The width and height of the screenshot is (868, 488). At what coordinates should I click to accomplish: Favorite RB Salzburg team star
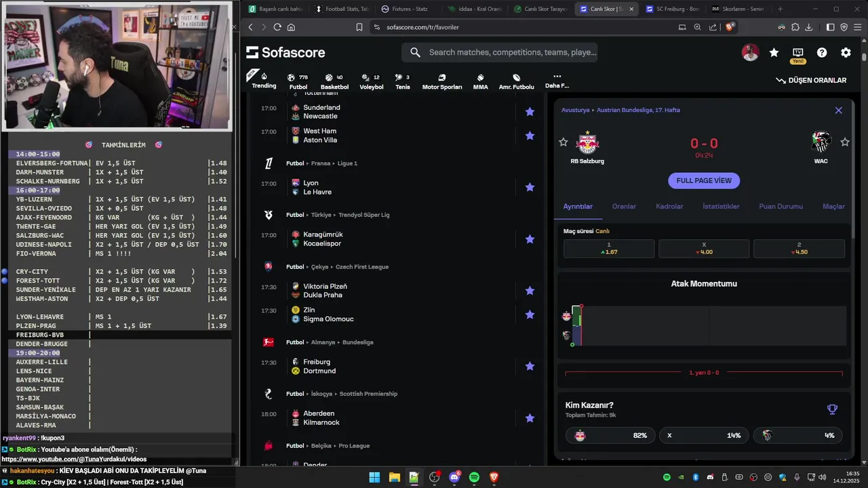(x=563, y=142)
